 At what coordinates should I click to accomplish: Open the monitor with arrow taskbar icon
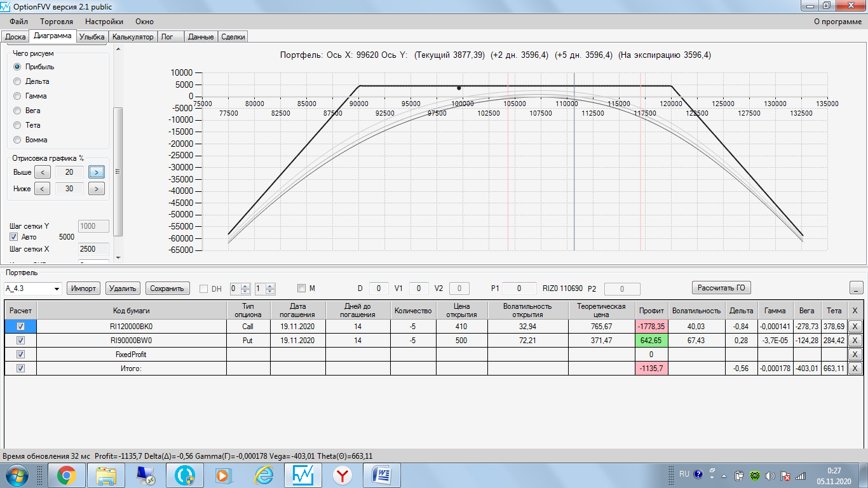coord(145,475)
